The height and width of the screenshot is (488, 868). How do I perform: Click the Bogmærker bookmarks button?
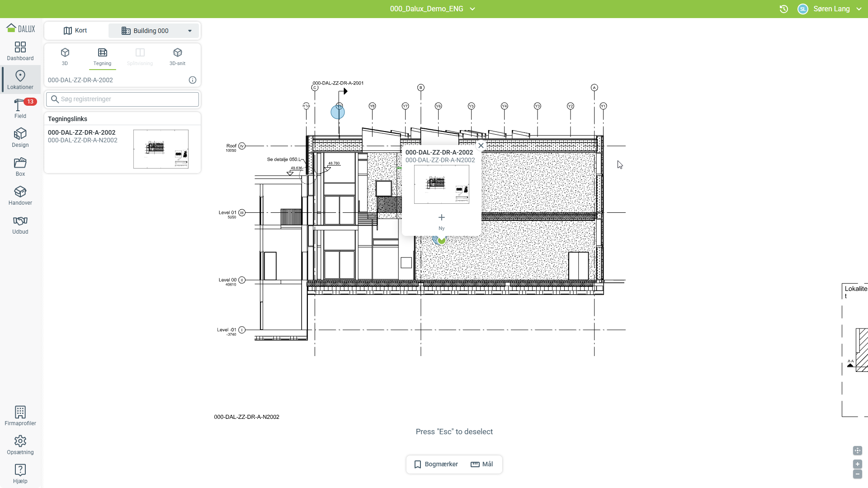point(436,464)
